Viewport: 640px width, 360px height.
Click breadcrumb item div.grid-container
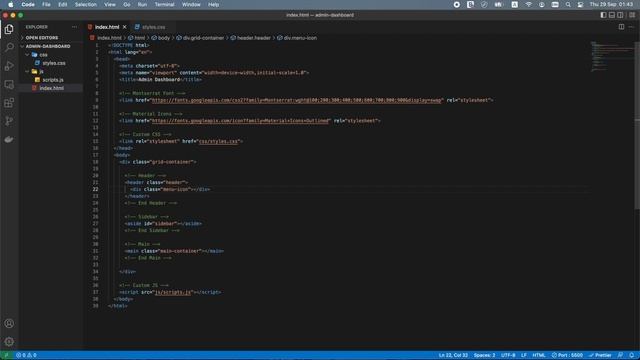pyautogui.click(x=203, y=38)
